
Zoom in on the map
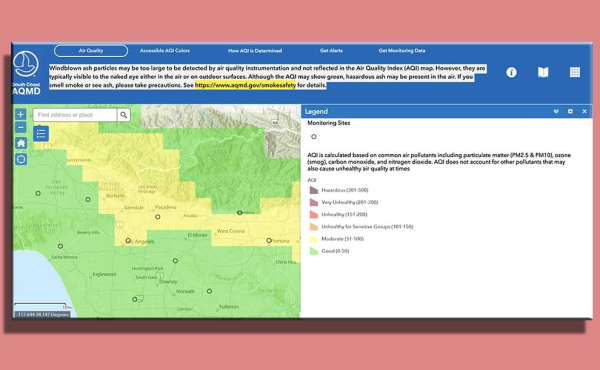21,114
